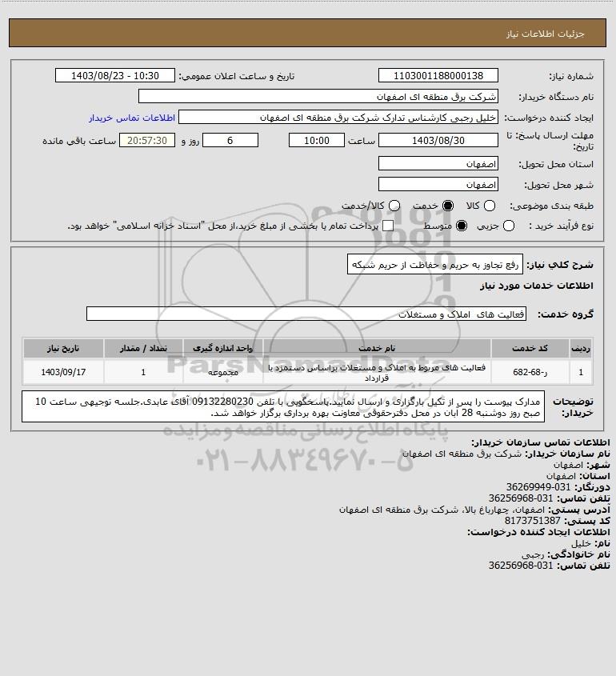The image size is (616, 676).
Task: Select the کالا radio button
Action: click(x=490, y=206)
